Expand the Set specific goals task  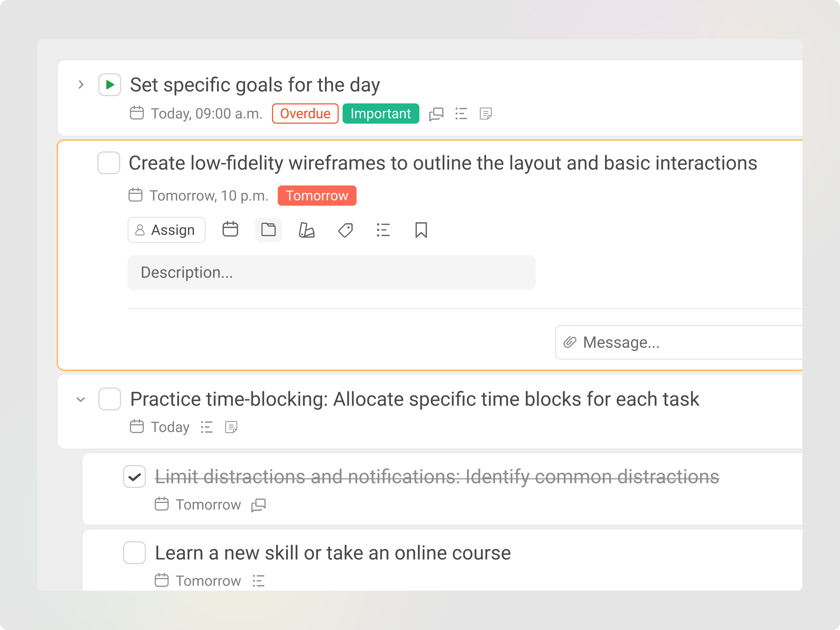click(x=81, y=85)
